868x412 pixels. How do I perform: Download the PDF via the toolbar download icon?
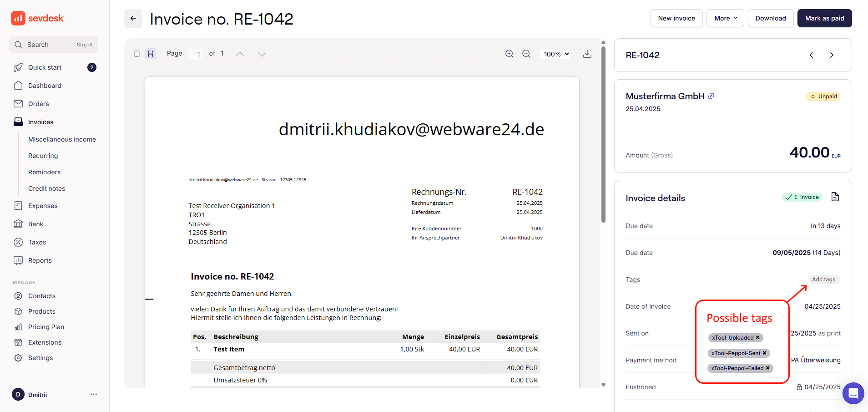(x=587, y=53)
